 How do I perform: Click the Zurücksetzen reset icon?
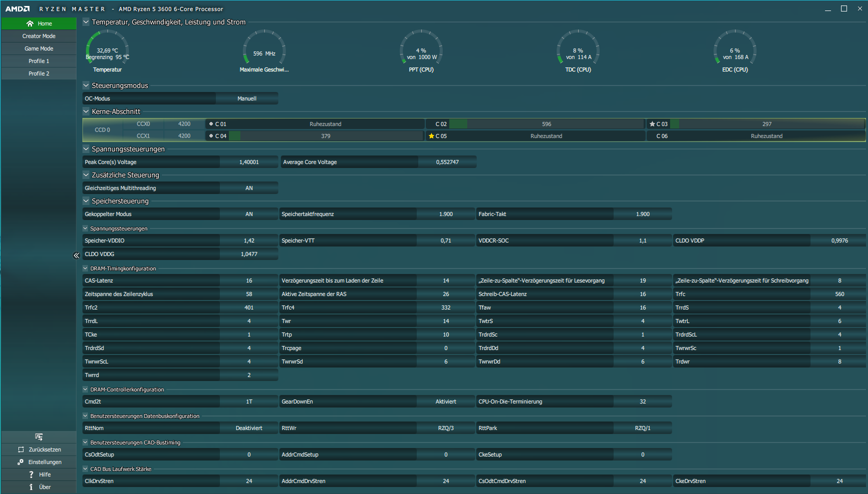(21, 449)
